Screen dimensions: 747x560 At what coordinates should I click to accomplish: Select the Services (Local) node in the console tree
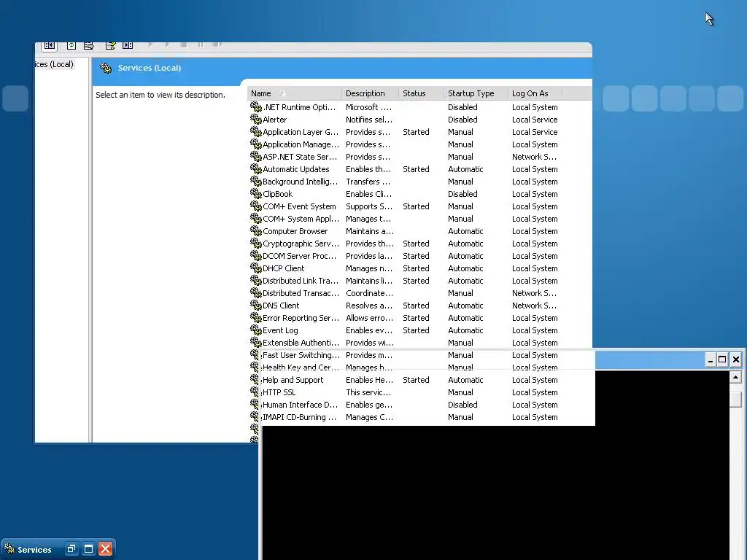tap(54, 64)
